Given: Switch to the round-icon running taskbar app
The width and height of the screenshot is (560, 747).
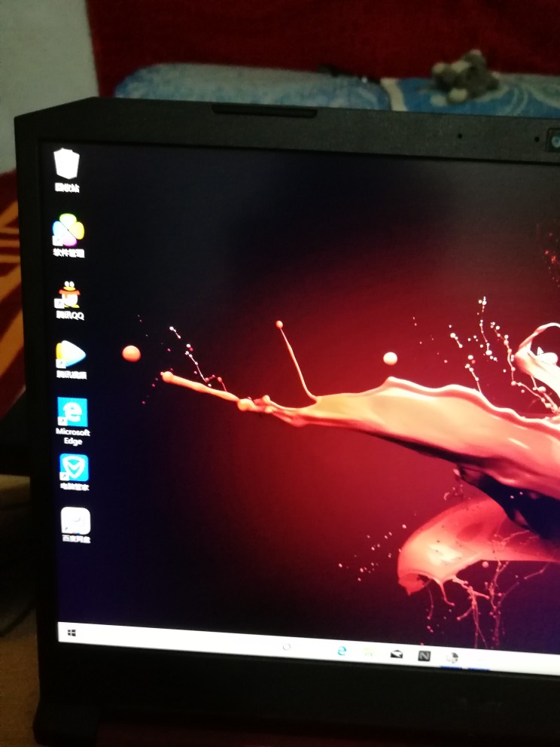Looking at the screenshot, I should [x=452, y=658].
